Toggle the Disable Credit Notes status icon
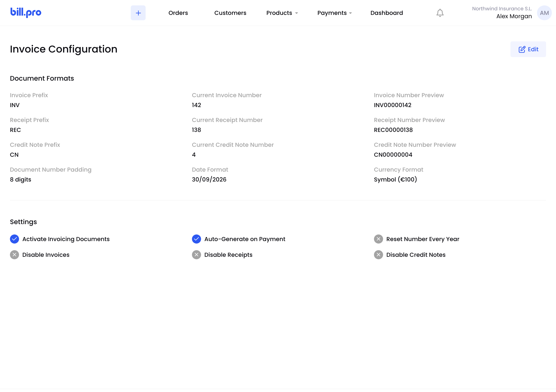 click(378, 255)
